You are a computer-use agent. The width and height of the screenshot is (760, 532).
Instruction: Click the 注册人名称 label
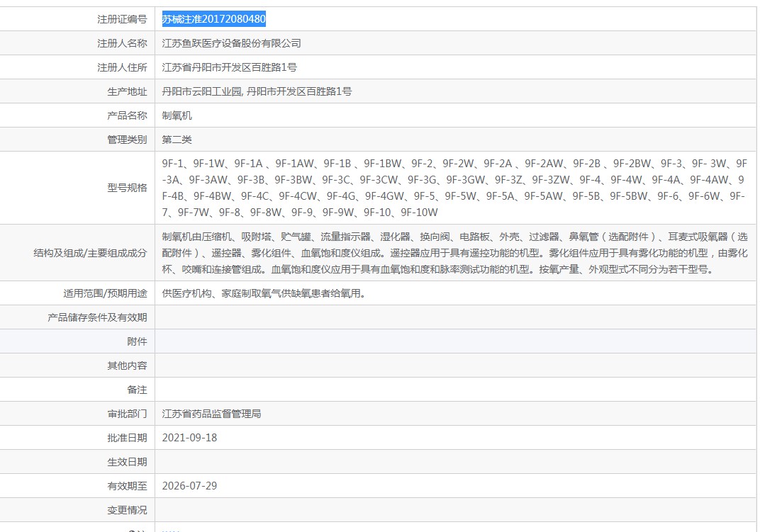point(122,43)
